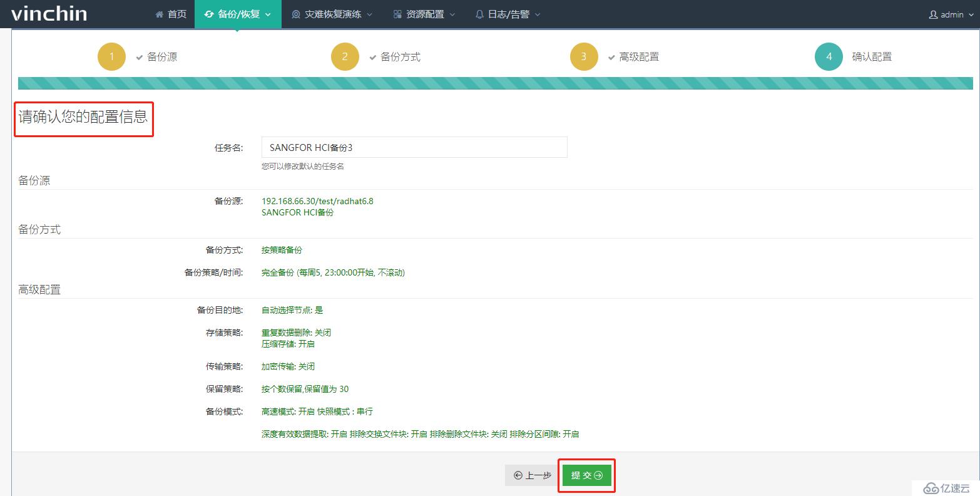Submit the configuration with 提交
980x496 pixels.
[587, 475]
